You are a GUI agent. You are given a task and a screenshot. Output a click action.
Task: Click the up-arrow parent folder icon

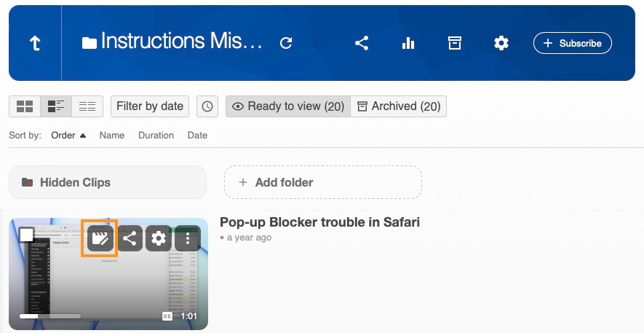(35, 44)
